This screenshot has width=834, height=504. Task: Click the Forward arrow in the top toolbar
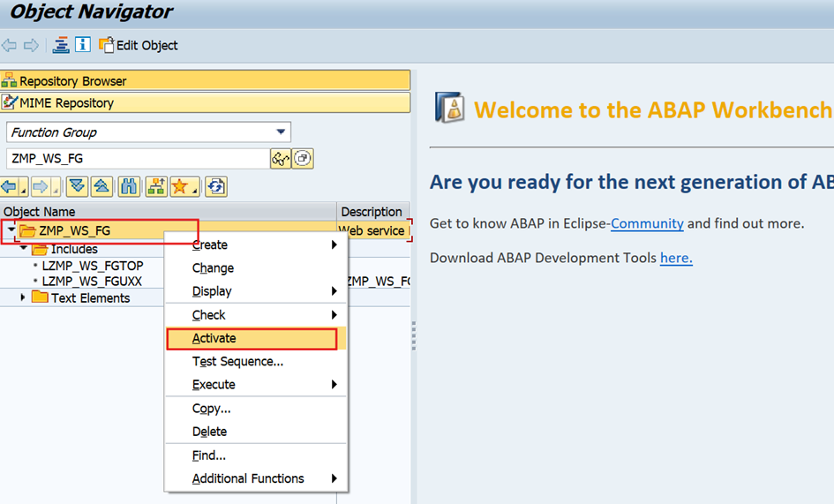[31, 45]
